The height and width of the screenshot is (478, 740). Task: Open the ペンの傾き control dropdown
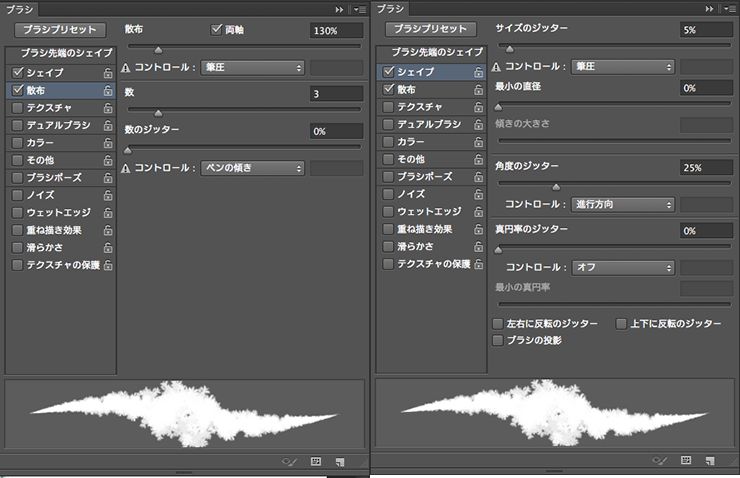[x=251, y=168]
